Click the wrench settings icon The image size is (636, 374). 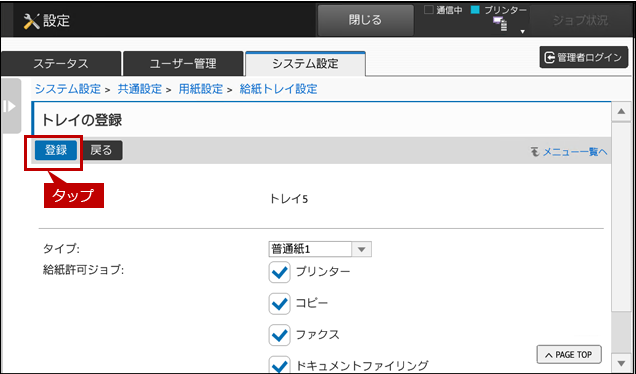click(x=31, y=21)
